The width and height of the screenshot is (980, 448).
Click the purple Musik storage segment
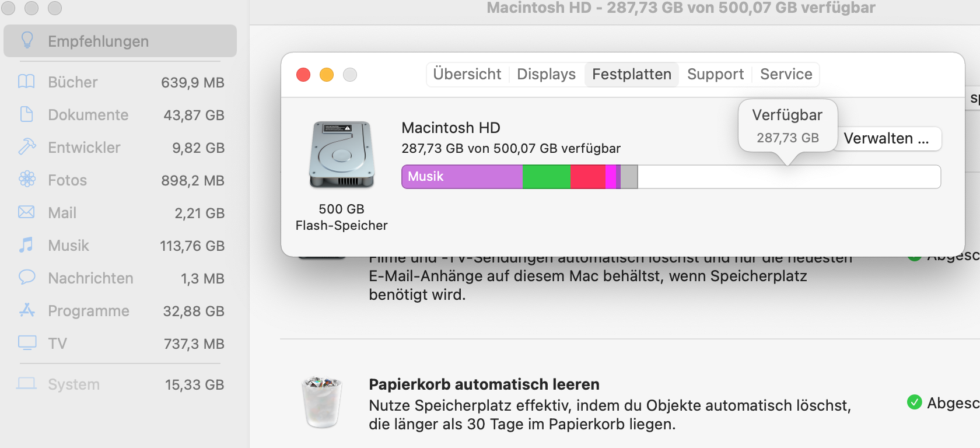(461, 177)
